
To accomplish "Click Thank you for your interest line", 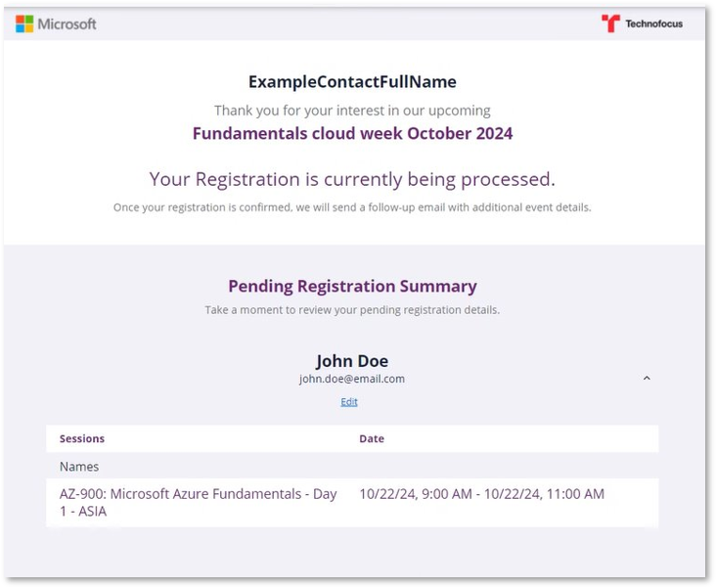I will coord(352,111).
